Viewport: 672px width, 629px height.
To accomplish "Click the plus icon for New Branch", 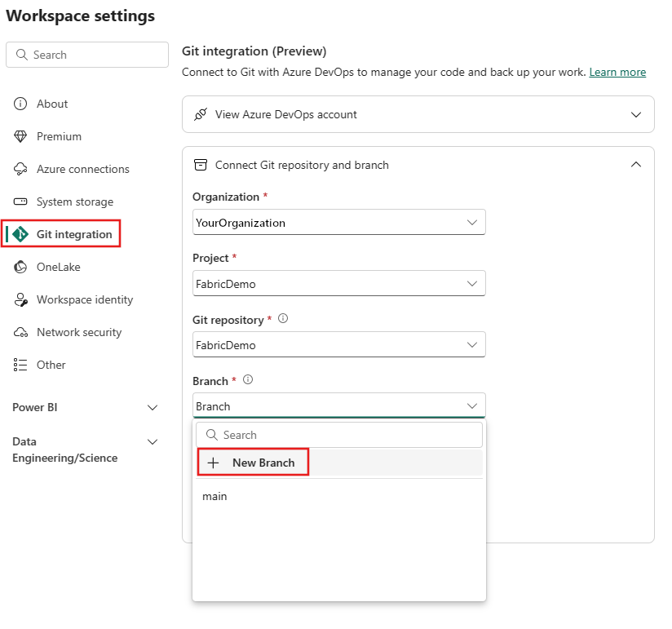I will click(x=213, y=463).
